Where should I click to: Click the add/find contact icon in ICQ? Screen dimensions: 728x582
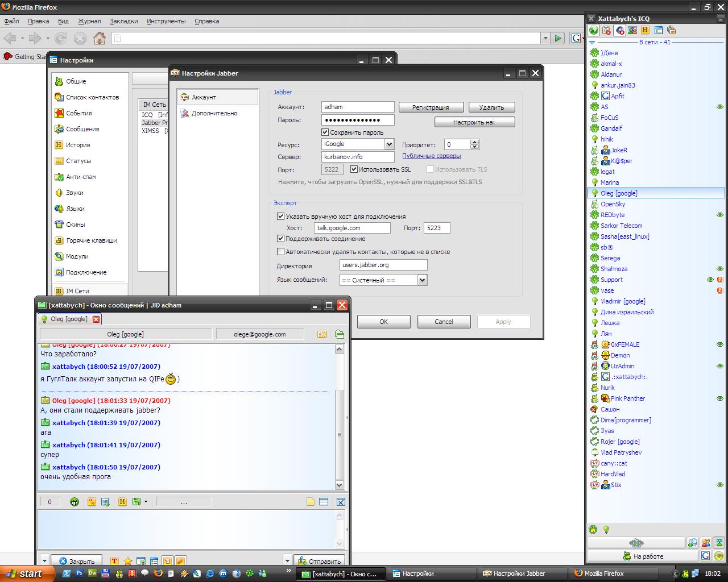692,543
